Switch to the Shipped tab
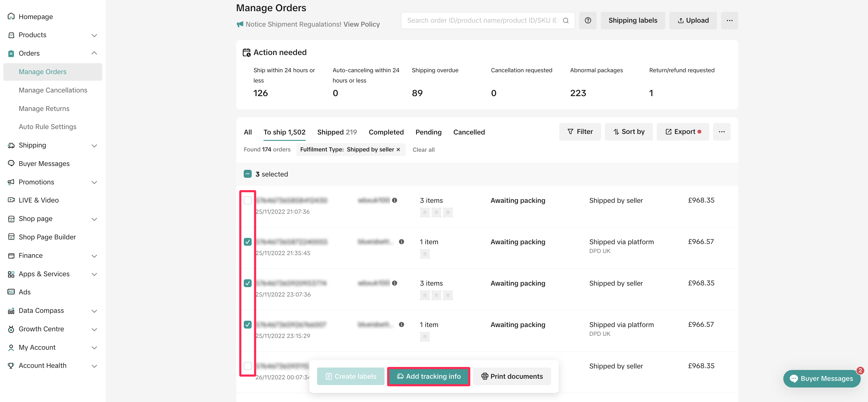The height and width of the screenshot is (402, 868). coord(337,132)
